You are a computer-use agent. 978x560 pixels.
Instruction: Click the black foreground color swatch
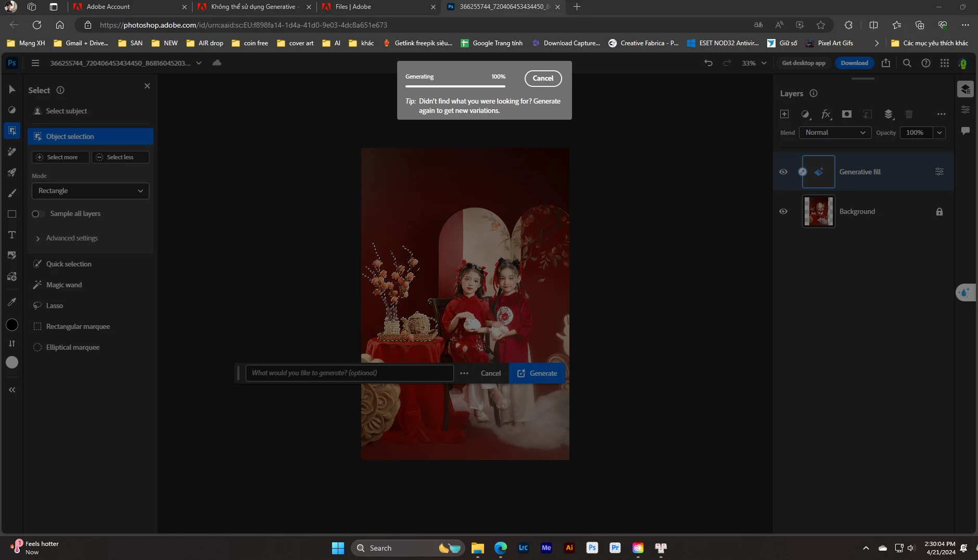12,325
